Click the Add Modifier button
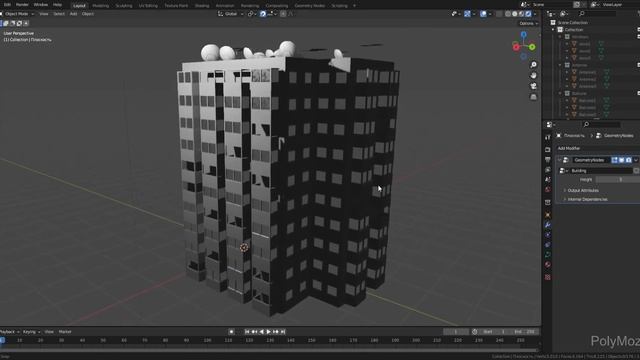This screenshot has width=640, height=360. click(598, 148)
